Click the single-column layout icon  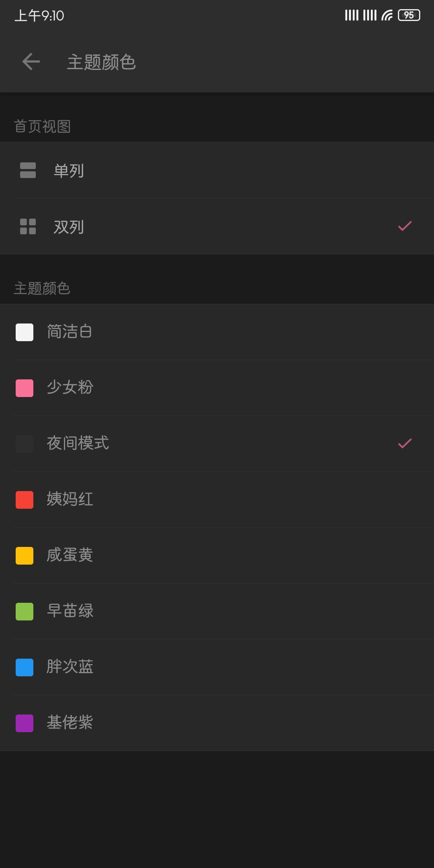28,170
